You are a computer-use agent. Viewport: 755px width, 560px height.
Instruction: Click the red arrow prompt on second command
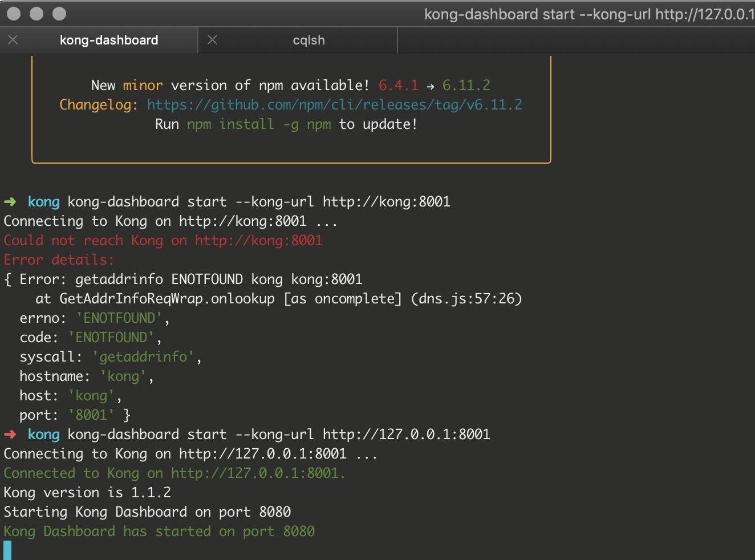point(10,435)
